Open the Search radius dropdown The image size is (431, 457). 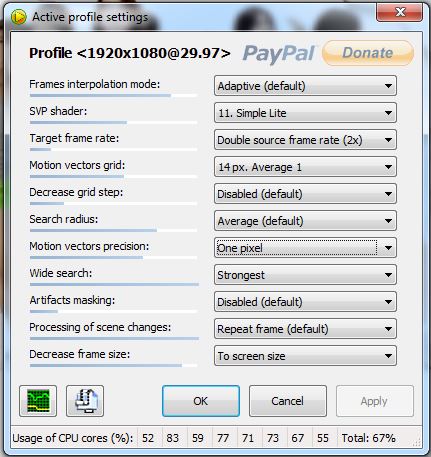click(305, 221)
